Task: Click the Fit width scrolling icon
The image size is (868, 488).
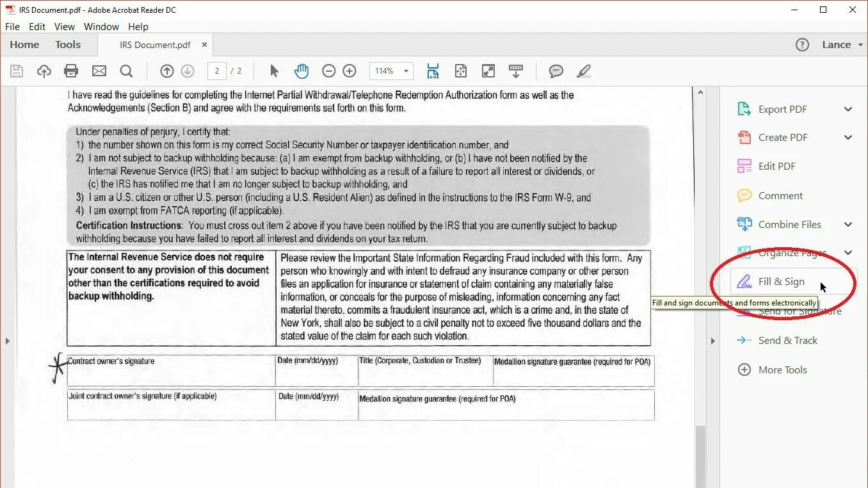Action: point(433,71)
